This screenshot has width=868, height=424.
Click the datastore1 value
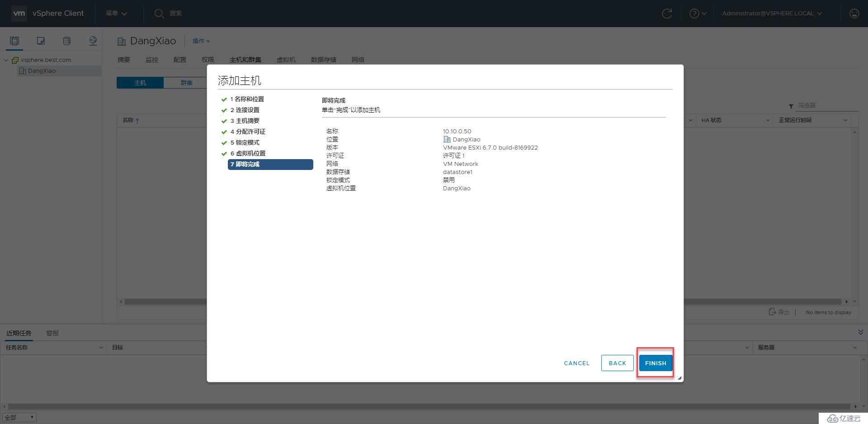coord(458,172)
